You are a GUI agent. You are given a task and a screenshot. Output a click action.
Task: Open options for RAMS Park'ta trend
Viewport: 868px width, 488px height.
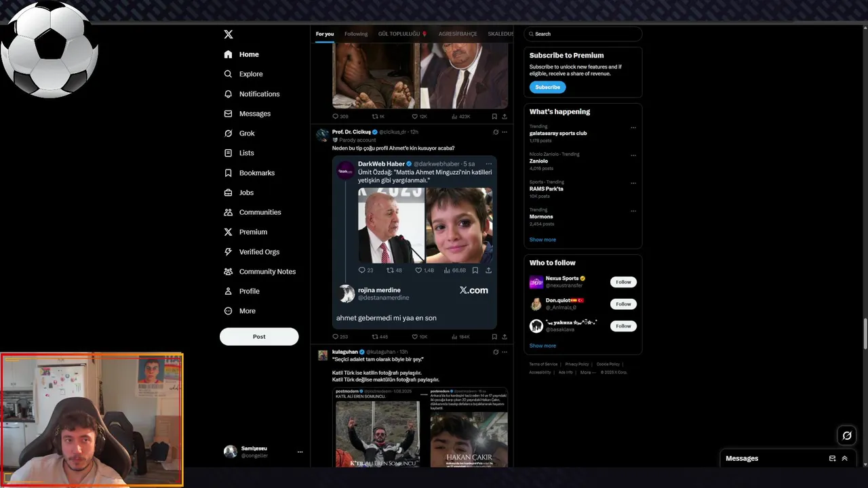click(x=633, y=183)
